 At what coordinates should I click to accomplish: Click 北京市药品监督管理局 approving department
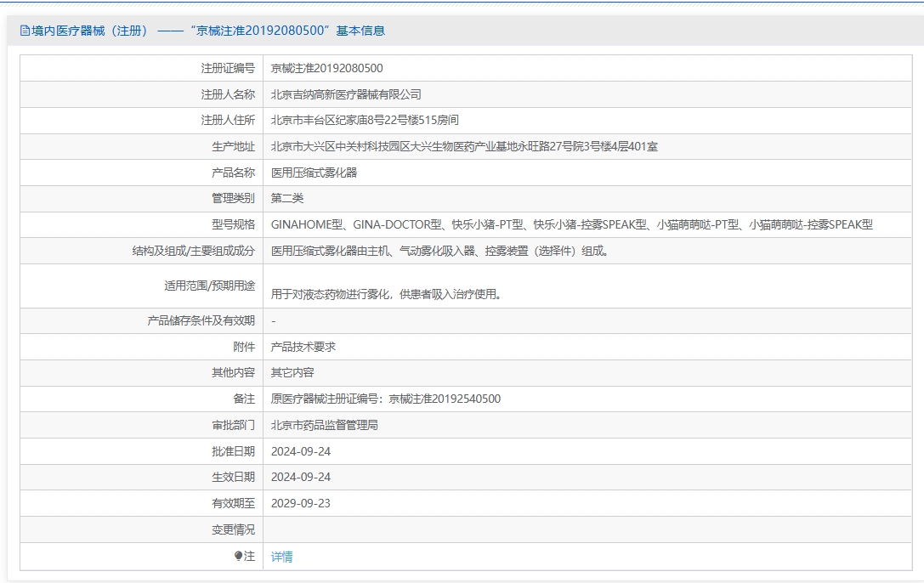[x=325, y=425]
